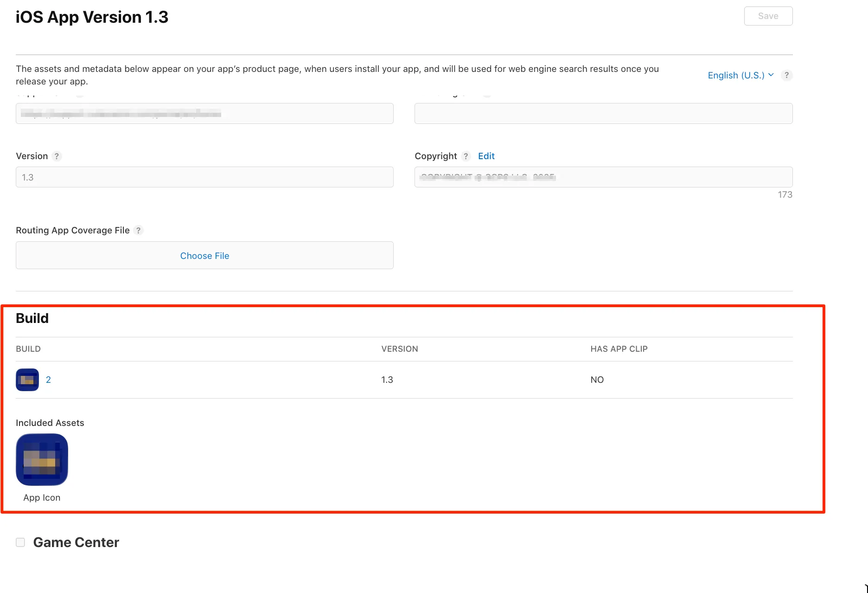Click the Copyright help question mark
This screenshot has width=868, height=593.
(466, 156)
